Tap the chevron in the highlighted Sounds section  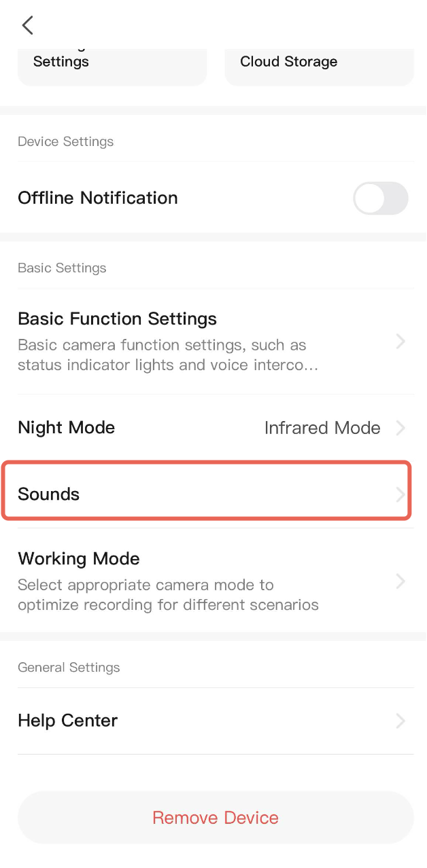tap(400, 494)
